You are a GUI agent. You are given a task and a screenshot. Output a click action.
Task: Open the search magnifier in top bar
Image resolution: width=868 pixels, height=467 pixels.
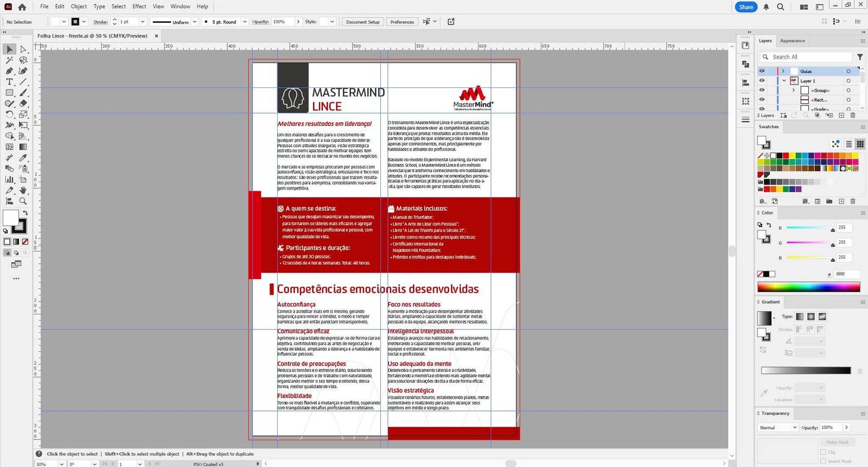tap(780, 7)
